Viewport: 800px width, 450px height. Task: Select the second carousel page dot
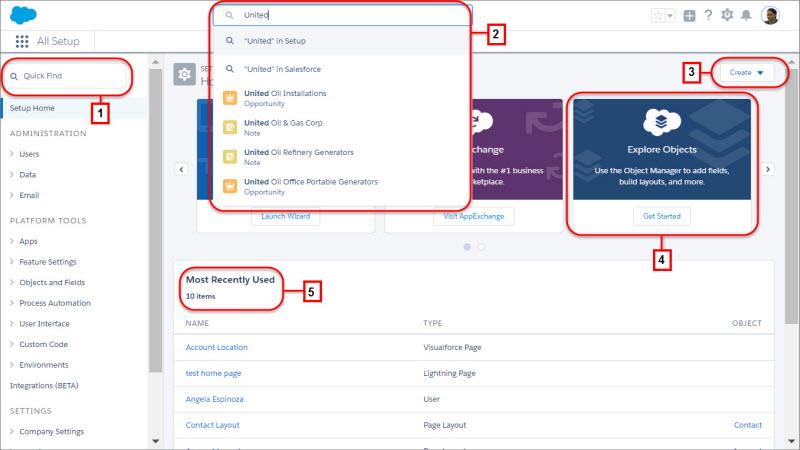click(481, 247)
